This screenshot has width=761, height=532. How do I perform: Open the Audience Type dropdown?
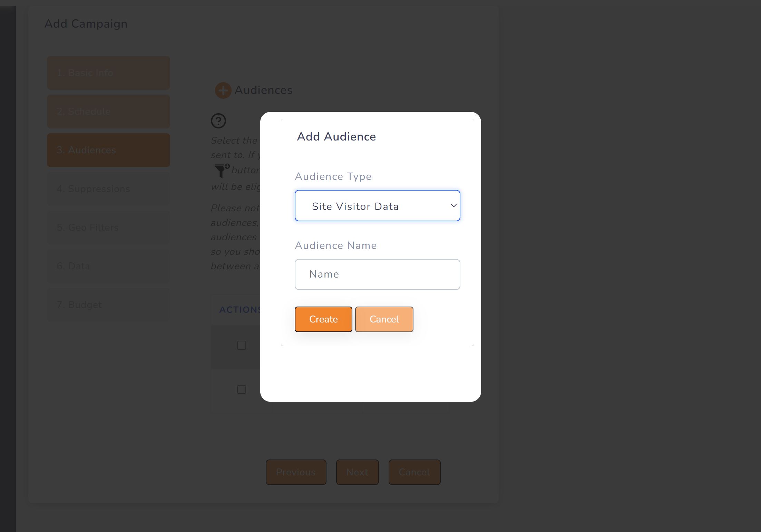pos(377,205)
